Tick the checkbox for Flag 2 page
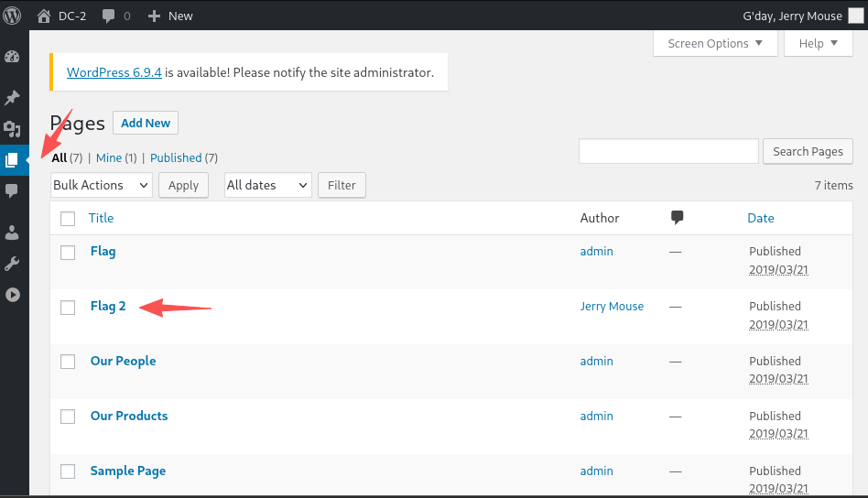868x498 pixels. [68, 308]
